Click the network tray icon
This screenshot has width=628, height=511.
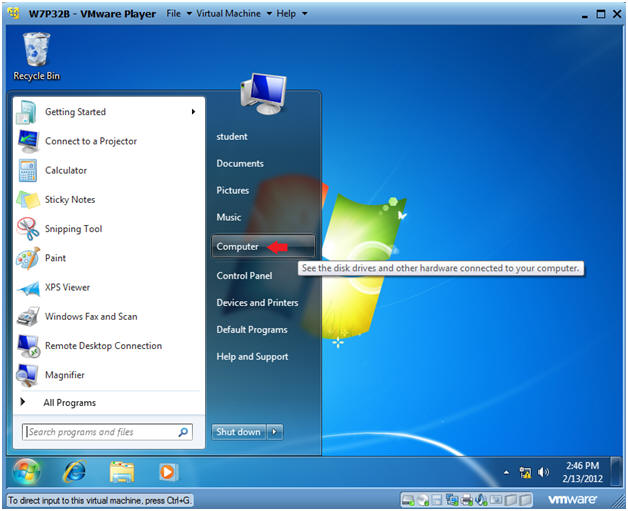coord(525,473)
